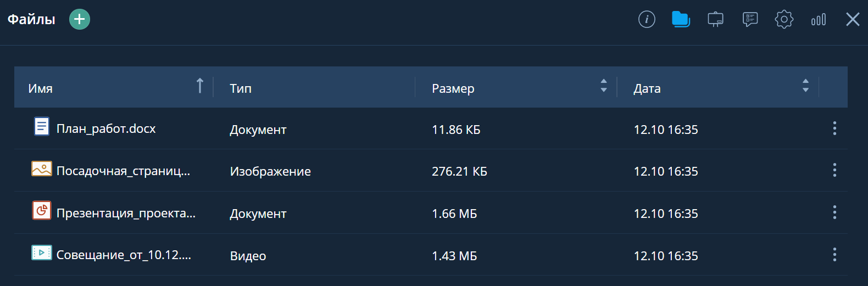This screenshot has width=868, height=286.
Task: Open options menu for План_работ.docx
Action: pos(834,128)
